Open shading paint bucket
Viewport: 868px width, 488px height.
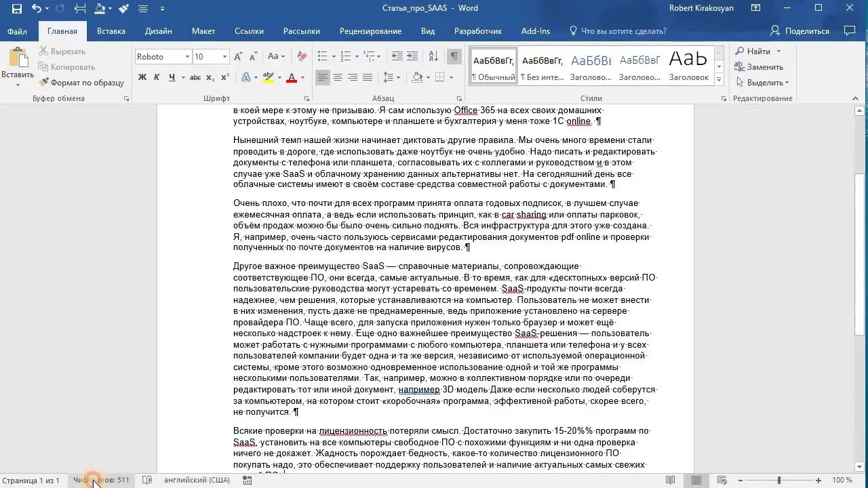(417, 77)
